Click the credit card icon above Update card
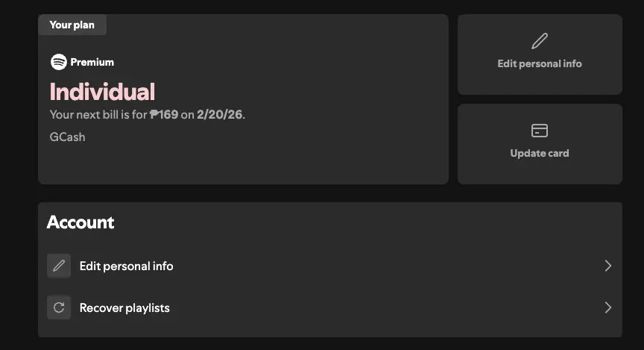644x350 pixels. click(539, 131)
